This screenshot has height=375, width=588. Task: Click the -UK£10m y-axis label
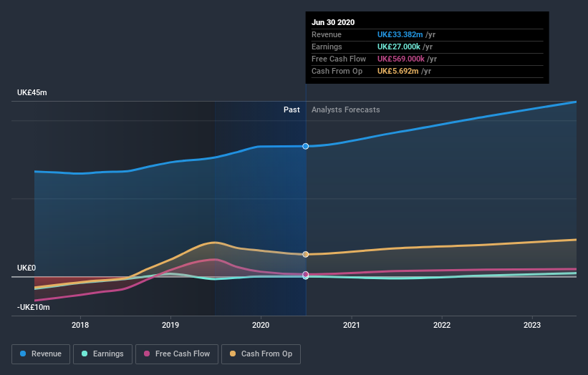(x=34, y=307)
